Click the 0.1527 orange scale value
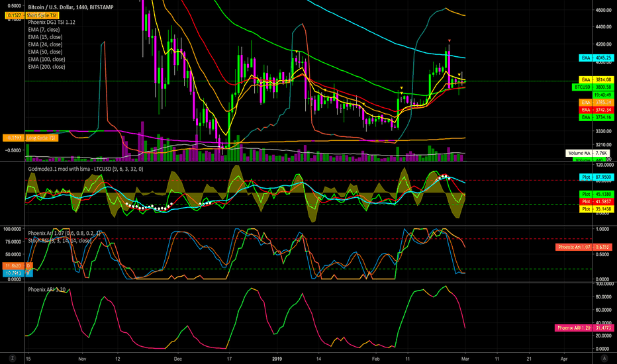 click(15, 15)
